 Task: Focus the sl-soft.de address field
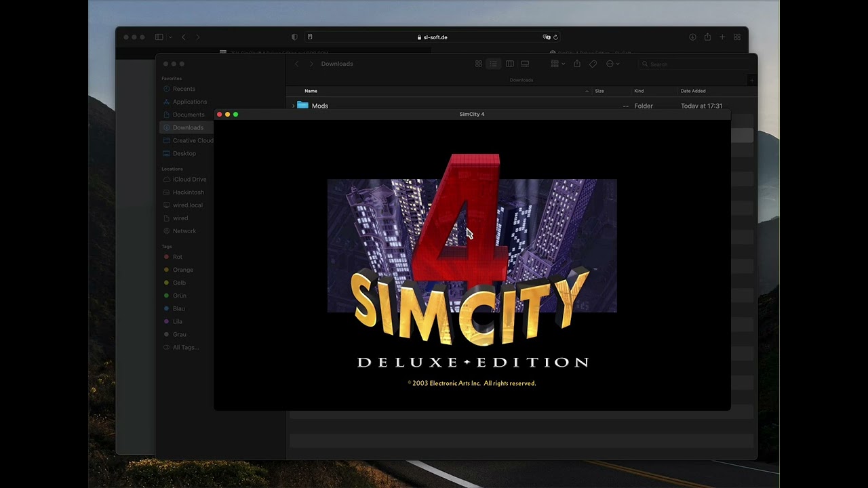pyautogui.click(x=432, y=37)
